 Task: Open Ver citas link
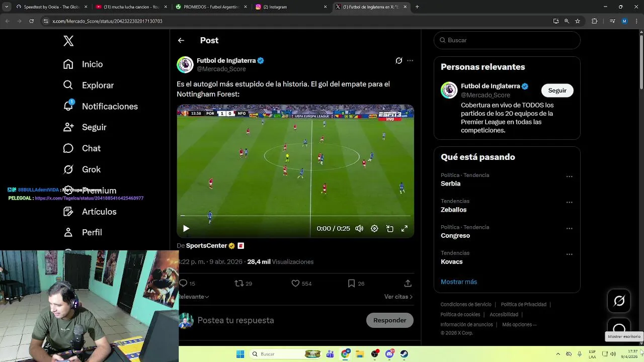pos(398,297)
